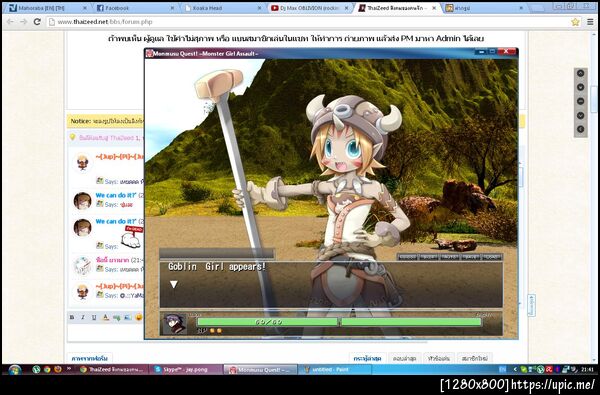Image resolution: width=600 pixels, height=395 pixels.
Task: Click the Underline button in chat editor
Action: 94,317
